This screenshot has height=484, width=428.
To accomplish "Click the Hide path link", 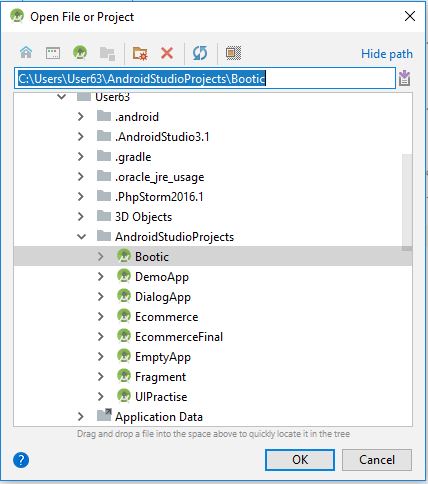I will point(387,54).
